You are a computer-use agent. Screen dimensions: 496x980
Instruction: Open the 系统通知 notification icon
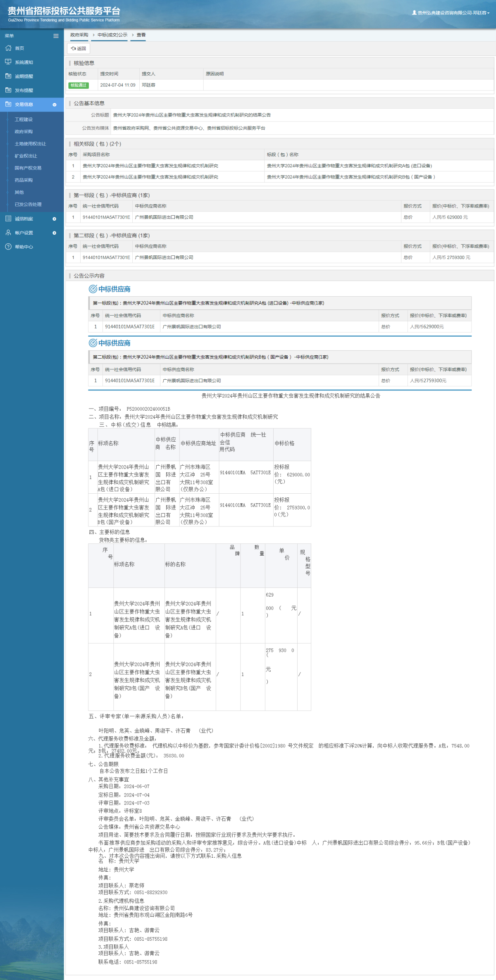coord(8,62)
